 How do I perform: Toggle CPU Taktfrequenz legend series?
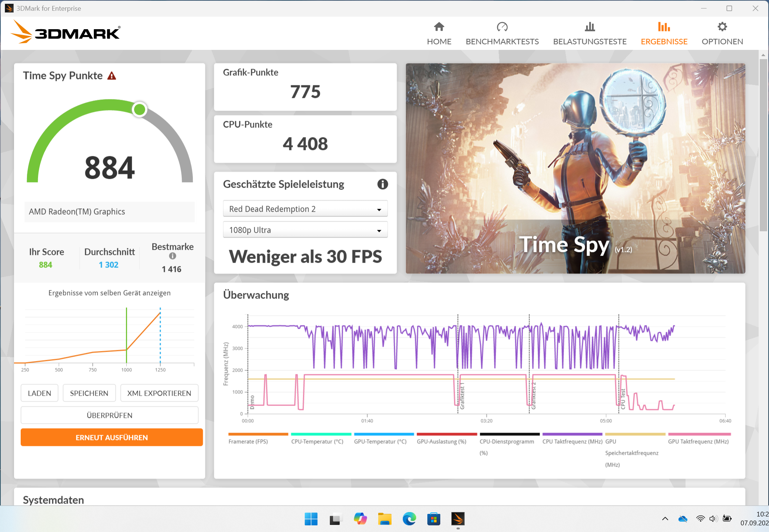tap(572, 439)
